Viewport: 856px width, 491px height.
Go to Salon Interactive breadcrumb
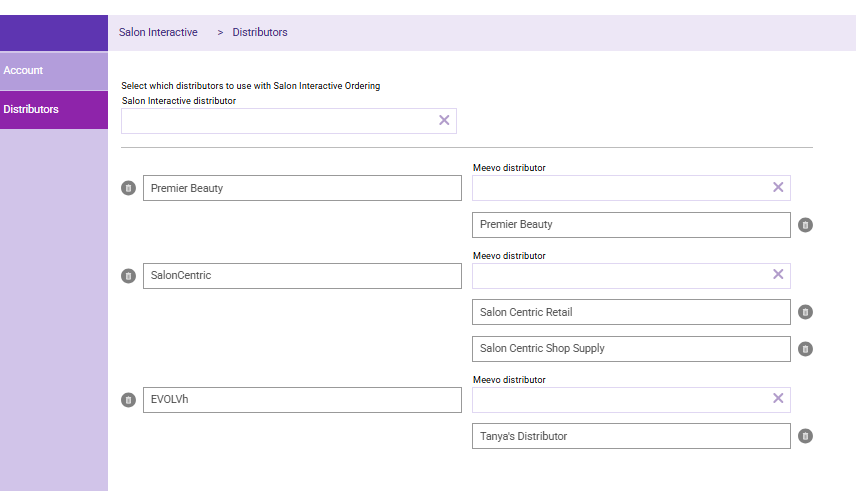[158, 33]
